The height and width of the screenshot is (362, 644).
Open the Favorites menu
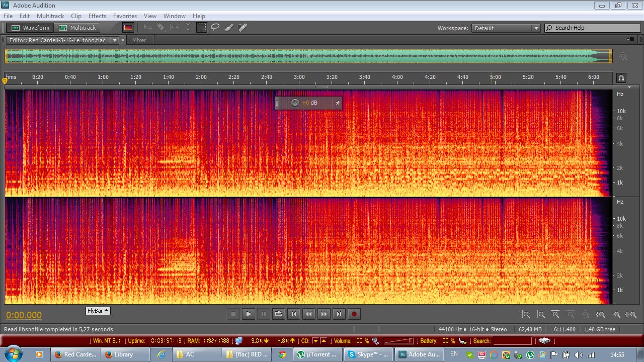tap(125, 16)
